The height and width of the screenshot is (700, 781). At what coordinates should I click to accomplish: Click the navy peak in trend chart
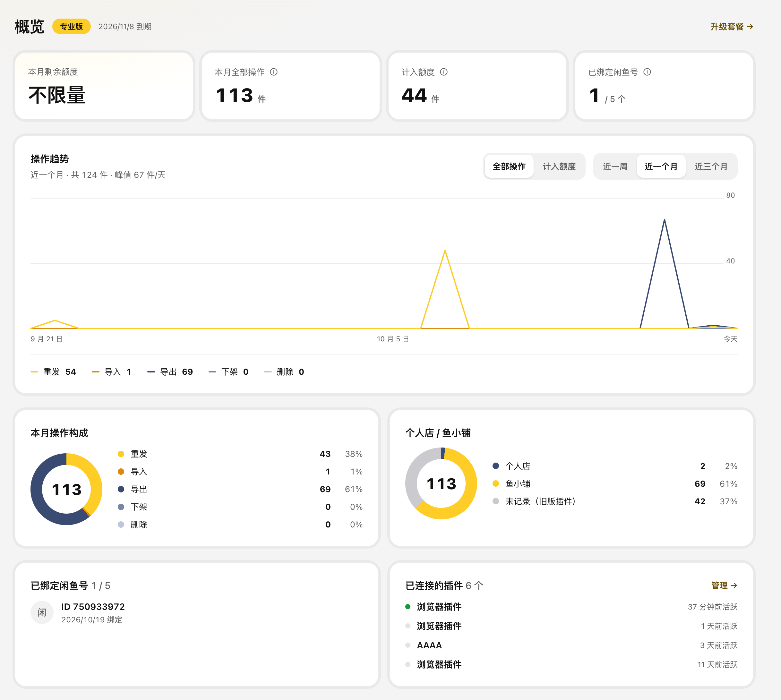[x=665, y=220]
